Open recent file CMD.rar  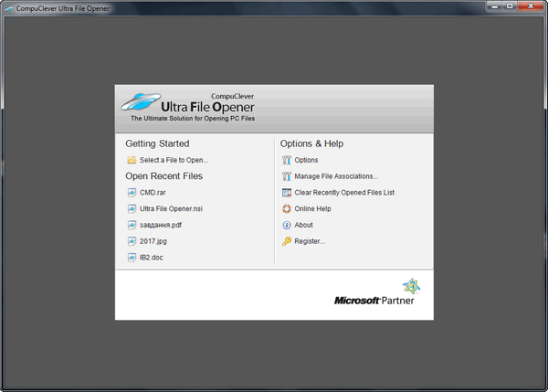pos(153,193)
